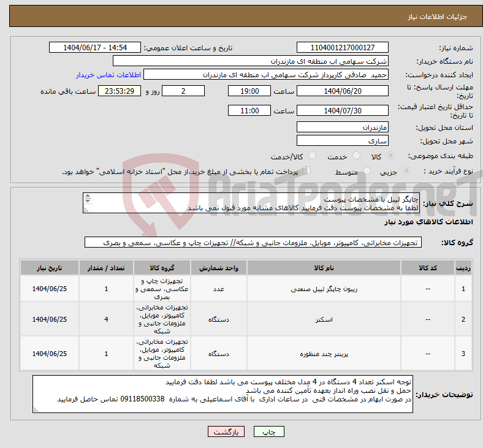The height and width of the screenshot is (448, 483).
Task: Click the شماره نیاز field 1104001217000127
Action: pos(342,48)
